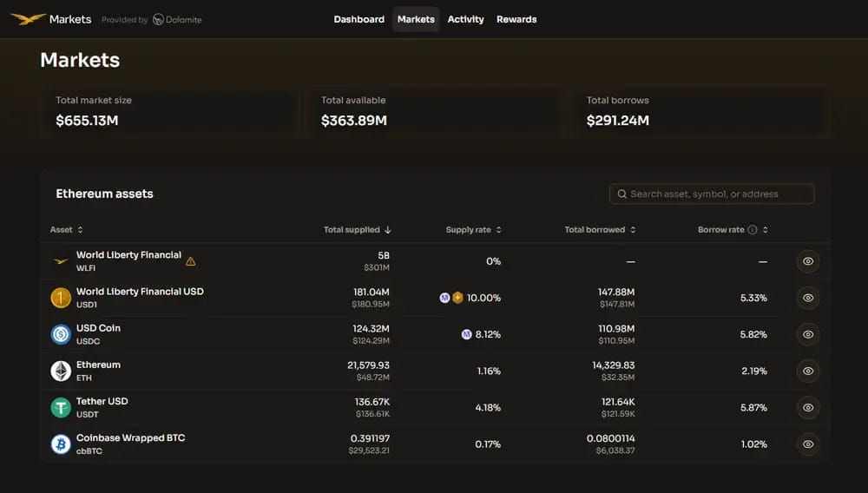Click the USD1 gold coin icon
The image size is (868, 493).
[61, 298]
